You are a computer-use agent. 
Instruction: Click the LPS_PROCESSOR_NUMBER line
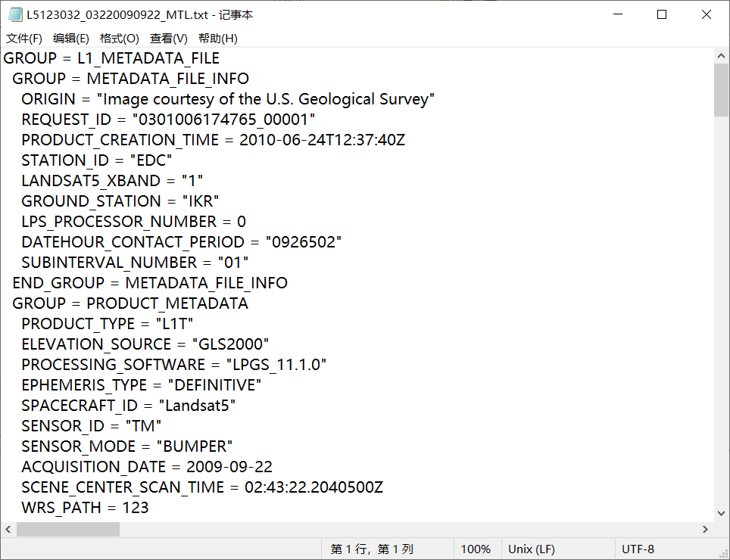click(x=133, y=222)
